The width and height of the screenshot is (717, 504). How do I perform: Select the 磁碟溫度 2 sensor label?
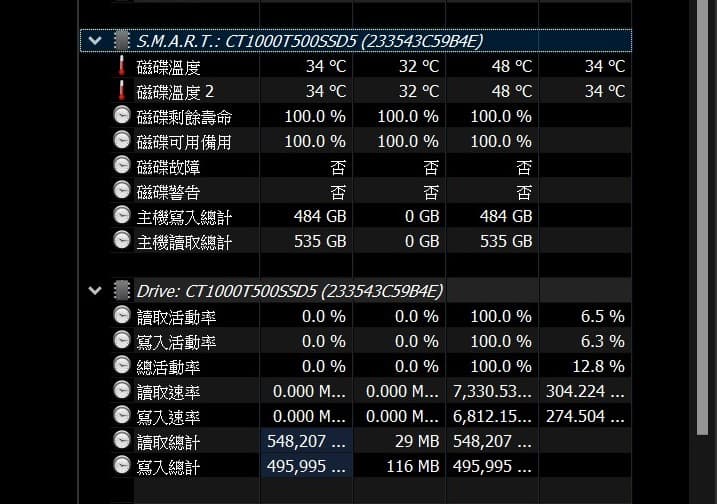pos(175,92)
